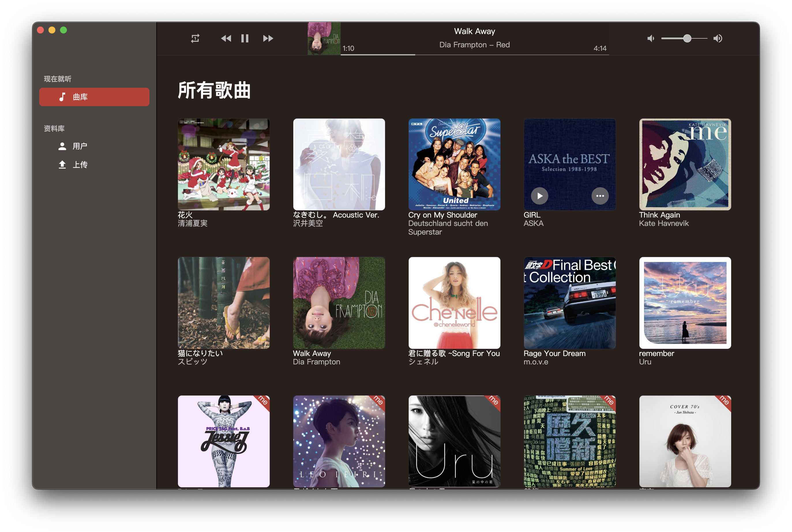This screenshot has width=792, height=532.
Task: Open the Rage Your Dream cover
Action: (570, 303)
